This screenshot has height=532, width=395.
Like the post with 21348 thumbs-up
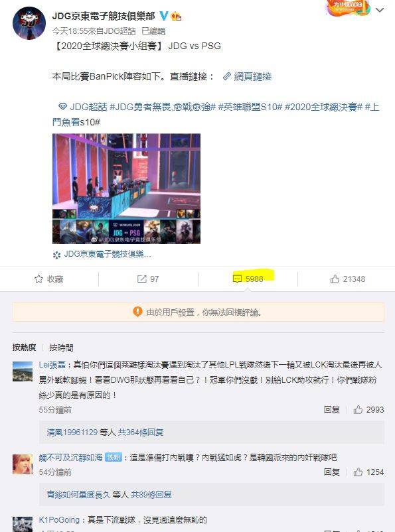(x=335, y=279)
